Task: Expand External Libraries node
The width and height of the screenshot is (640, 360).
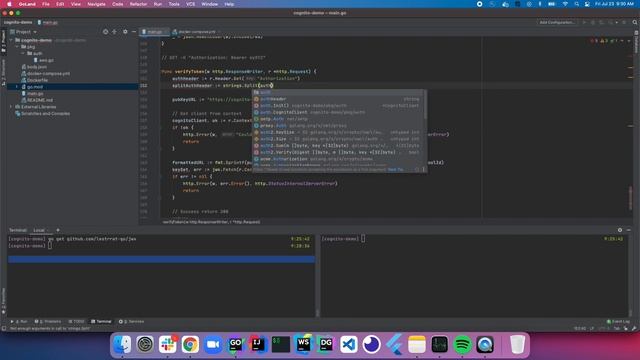Action: [x=11, y=107]
